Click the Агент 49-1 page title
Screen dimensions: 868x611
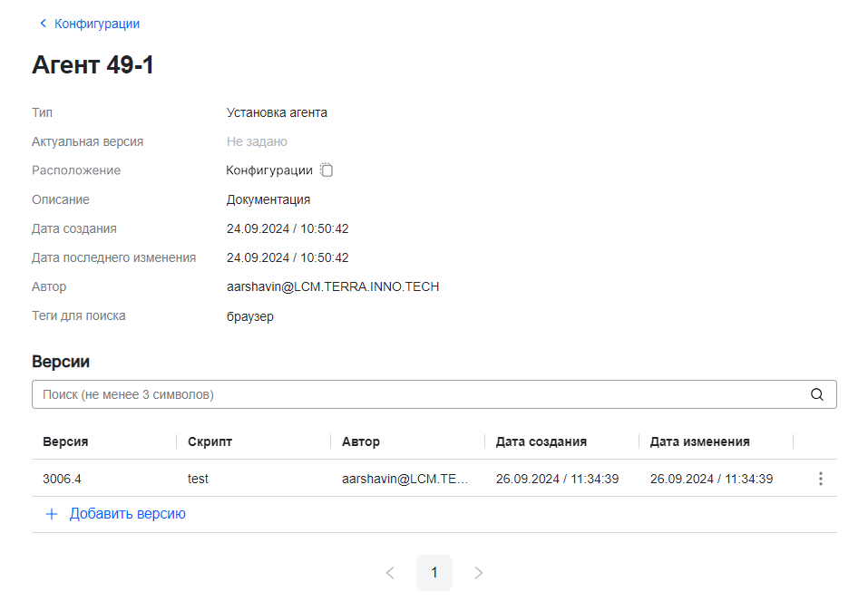[92, 64]
